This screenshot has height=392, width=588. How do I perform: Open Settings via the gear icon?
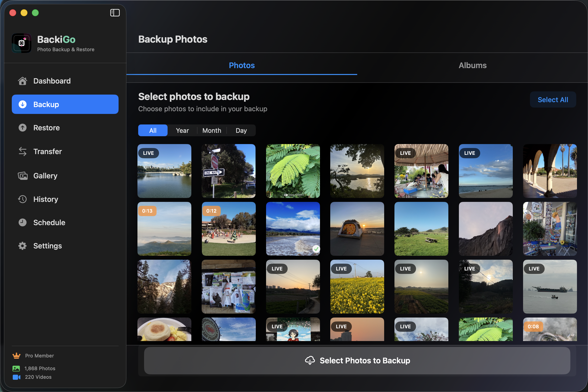tap(23, 246)
